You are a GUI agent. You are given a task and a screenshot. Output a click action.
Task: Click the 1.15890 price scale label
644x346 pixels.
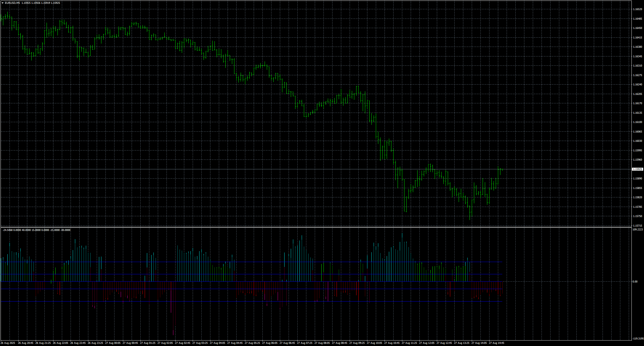[637, 179]
